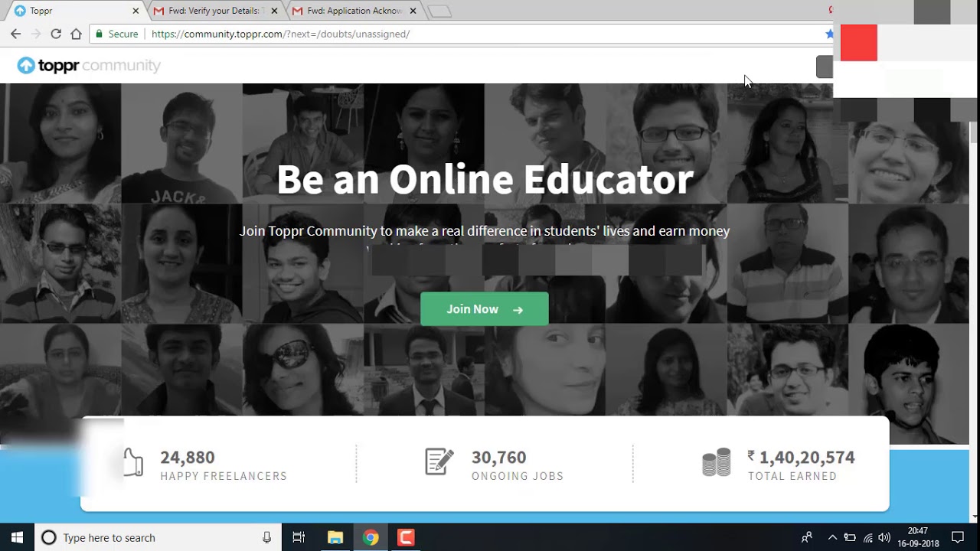Reload the page with the refresh icon

(x=56, y=34)
